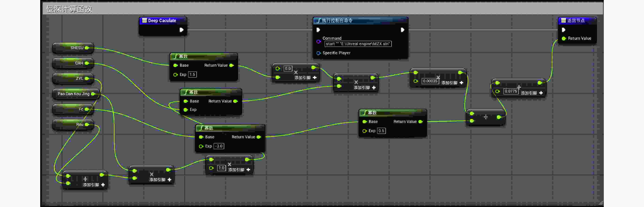This screenshot has height=207, width=644.
Task: Add pin on 0.00035 multiply node
Action: [x=462, y=83]
